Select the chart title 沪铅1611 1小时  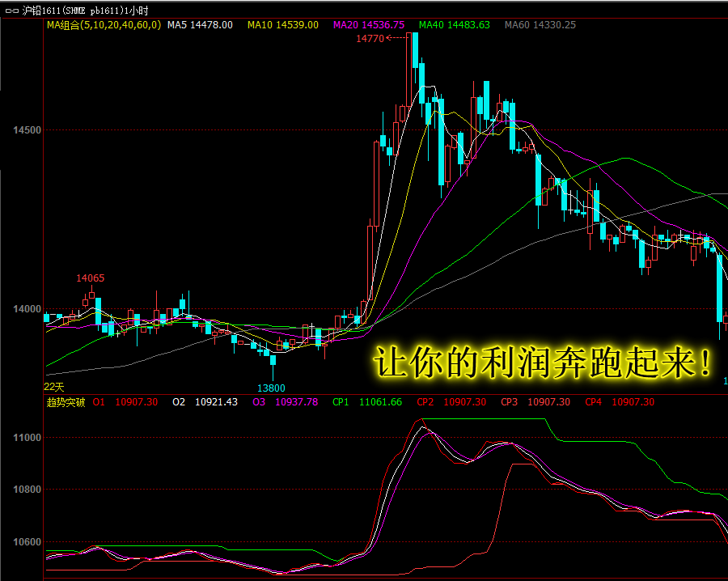(85, 11)
